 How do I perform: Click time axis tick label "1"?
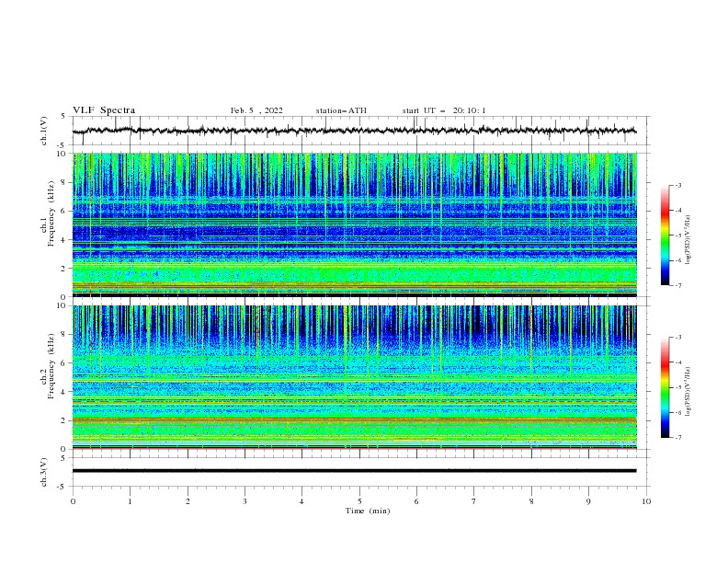(130, 501)
